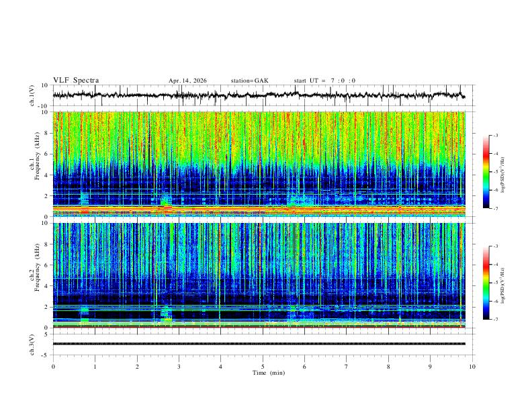The width and height of the screenshot is (532, 411).
Task: Click the "-7" tick on ch.1 color bar
Action: click(x=496, y=209)
